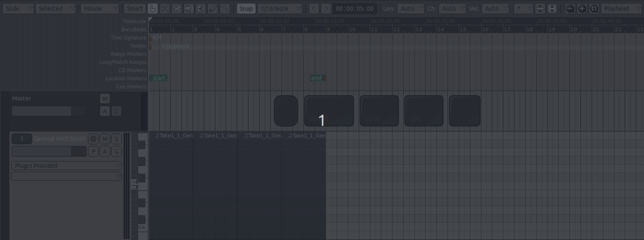Click the zoom in magnifier icon
The image size is (644, 240).
pos(582,9)
